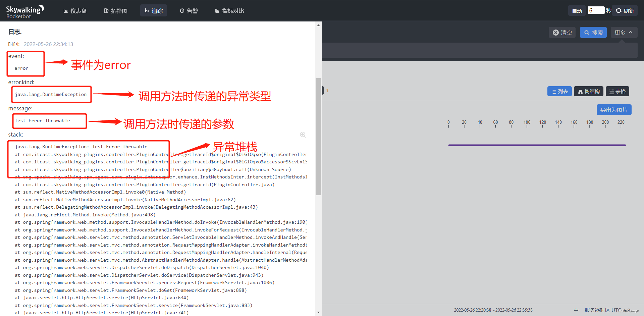Viewport: 644px width, 316px height.
Task: Click the zoom magnifier icon beside stack
Action: pyautogui.click(x=303, y=135)
